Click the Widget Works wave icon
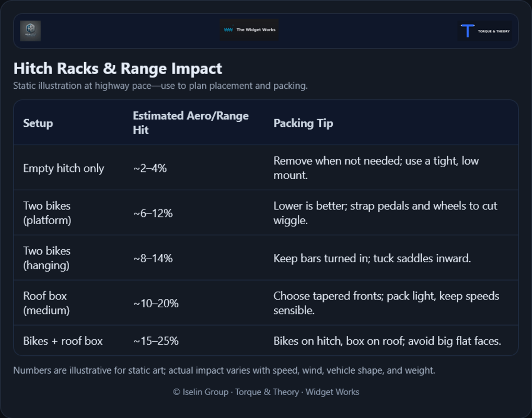Viewport: 532px width, 418px height. 228,30
